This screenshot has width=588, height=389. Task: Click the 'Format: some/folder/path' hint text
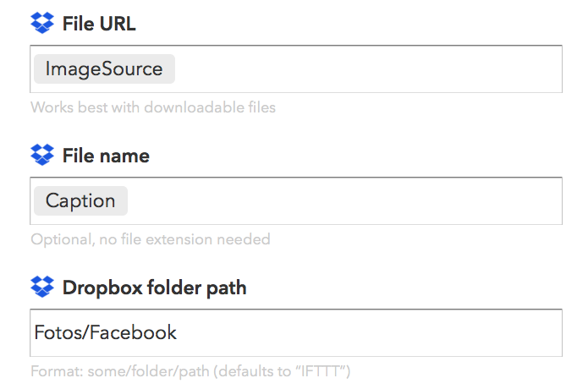coord(120,371)
